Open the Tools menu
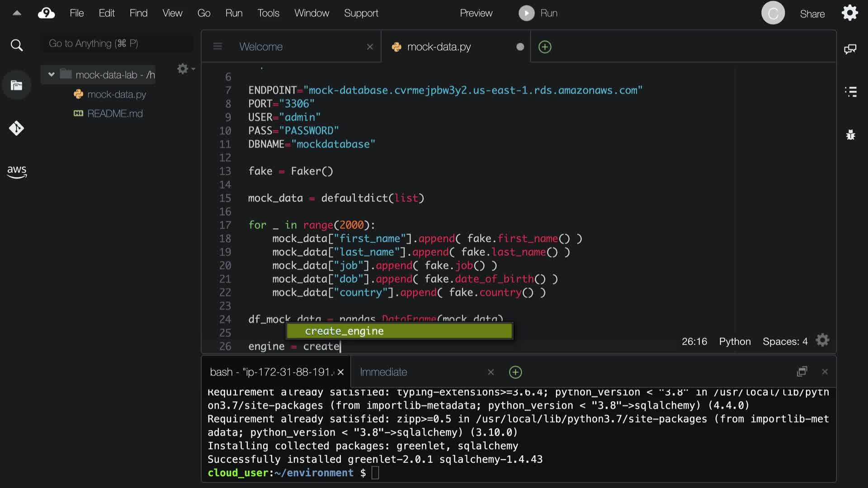868x488 pixels. tap(268, 13)
